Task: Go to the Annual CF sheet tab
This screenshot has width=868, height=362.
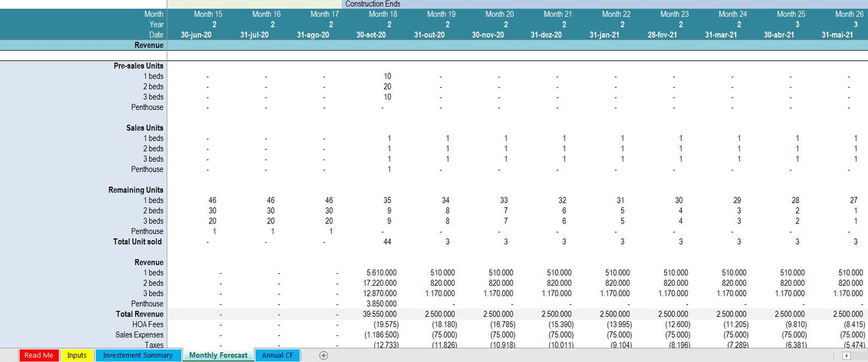Action: [278, 355]
